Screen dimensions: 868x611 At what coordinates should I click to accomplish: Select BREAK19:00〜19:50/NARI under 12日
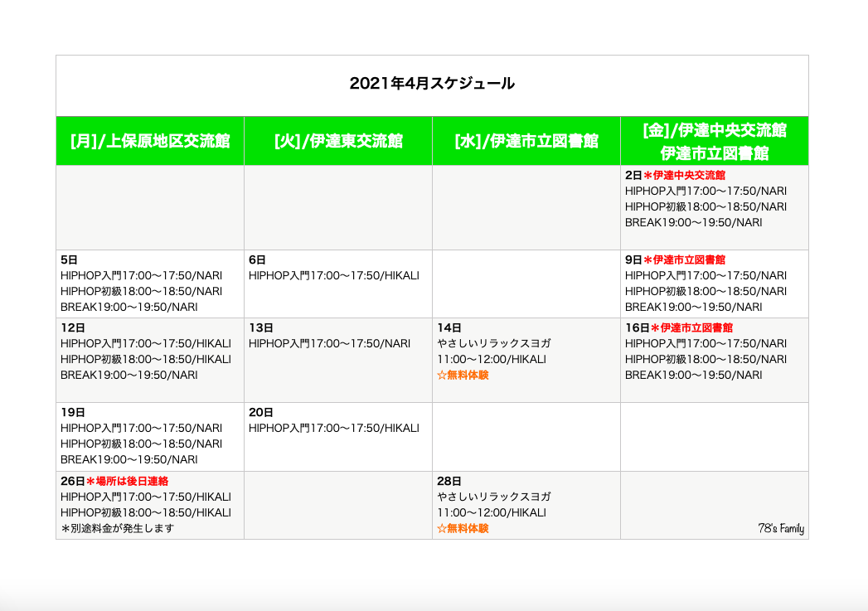pos(129,376)
